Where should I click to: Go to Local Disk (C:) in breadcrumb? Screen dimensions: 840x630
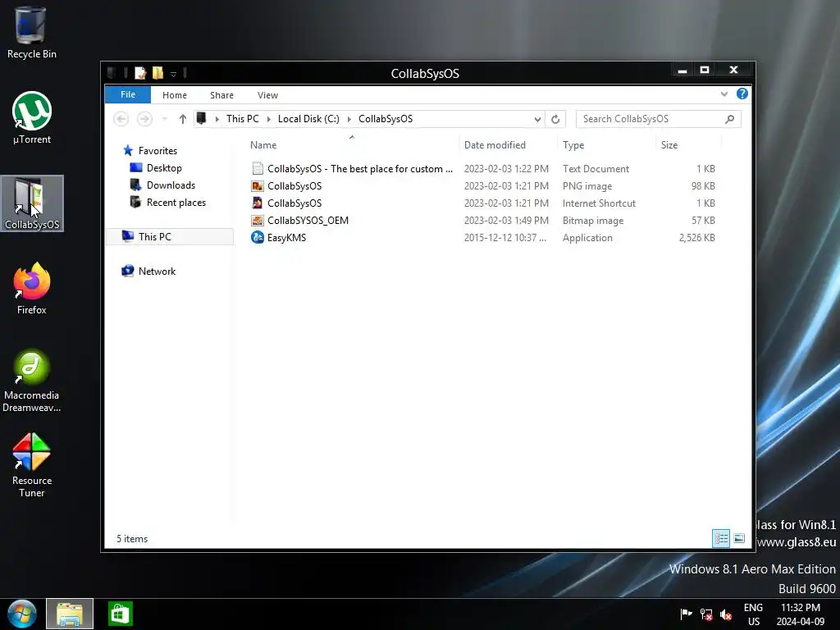coord(308,119)
